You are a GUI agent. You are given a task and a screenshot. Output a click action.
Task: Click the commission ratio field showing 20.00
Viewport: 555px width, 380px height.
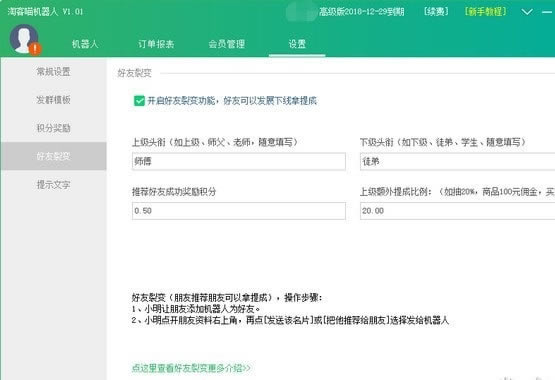pyautogui.click(x=457, y=211)
